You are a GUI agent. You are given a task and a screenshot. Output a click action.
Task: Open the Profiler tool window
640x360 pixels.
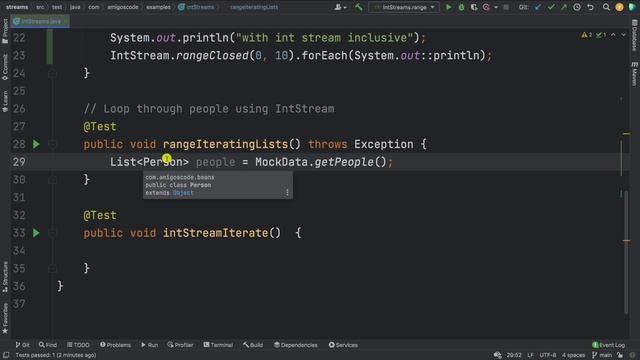click(180, 345)
